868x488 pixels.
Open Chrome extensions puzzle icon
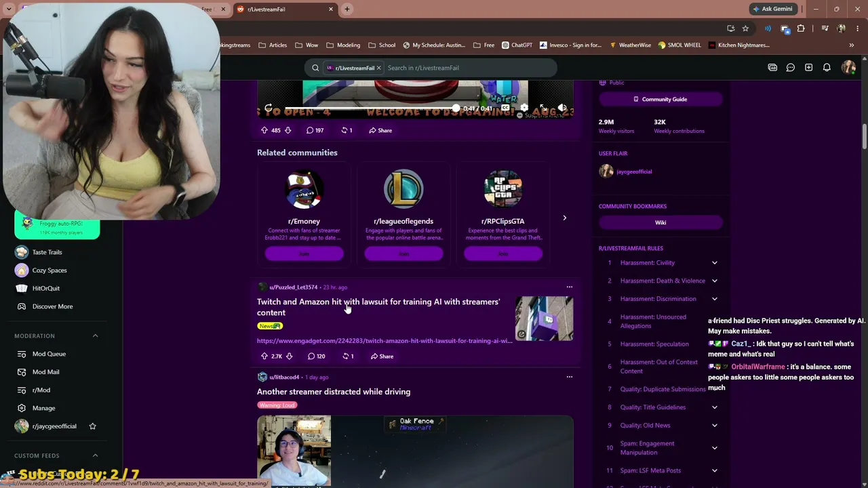801,28
